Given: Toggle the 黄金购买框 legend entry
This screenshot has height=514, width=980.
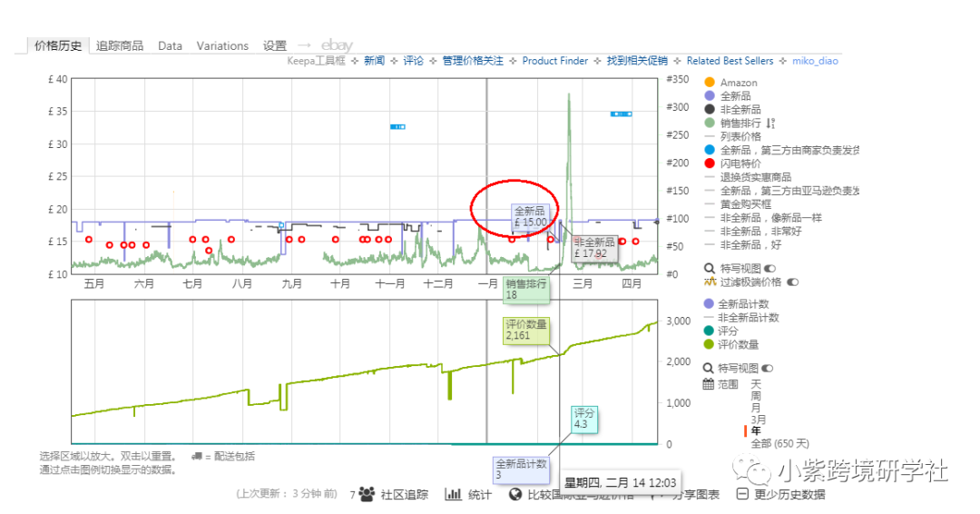Looking at the screenshot, I should (738, 204).
